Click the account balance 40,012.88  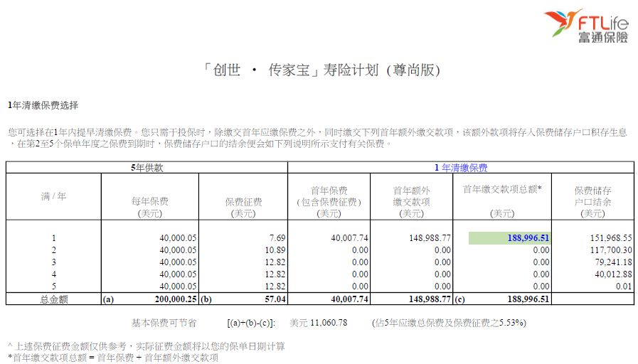tap(613, 274)
